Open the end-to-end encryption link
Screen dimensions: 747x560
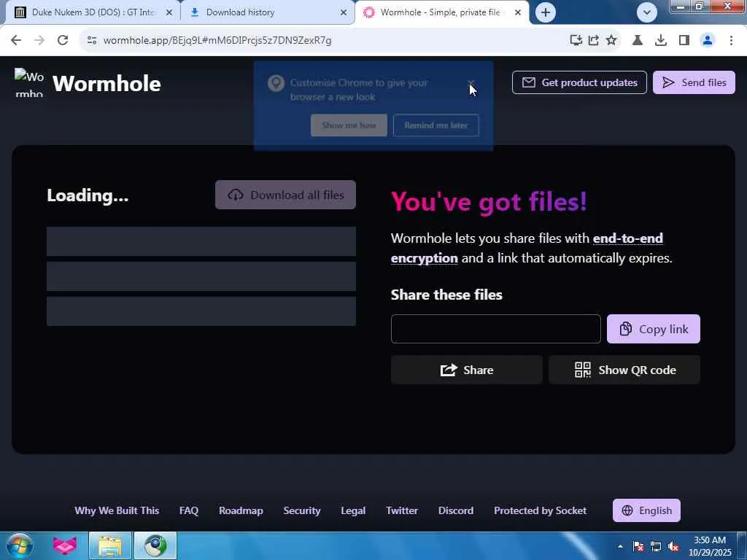tap(527, 248)
